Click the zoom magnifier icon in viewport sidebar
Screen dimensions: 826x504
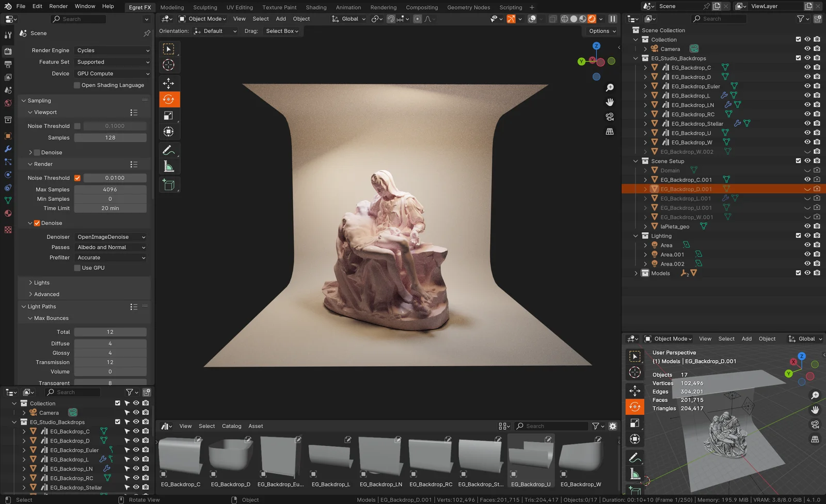pyautogui.click(x=610, y=87)
